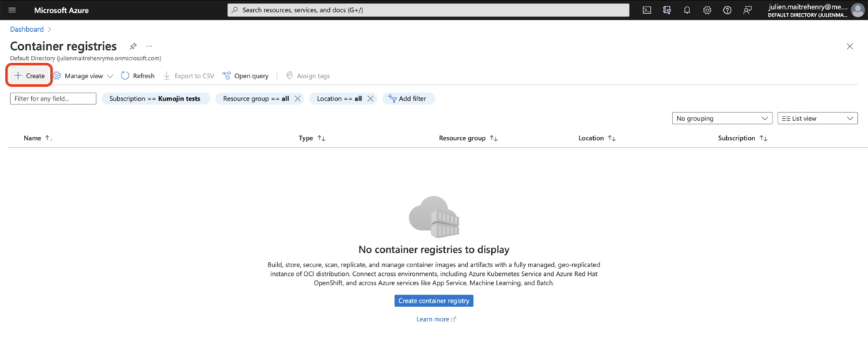Refresh the container registries list
The width and height of the screenshot is (868, 344).
(x=137, y=75)
